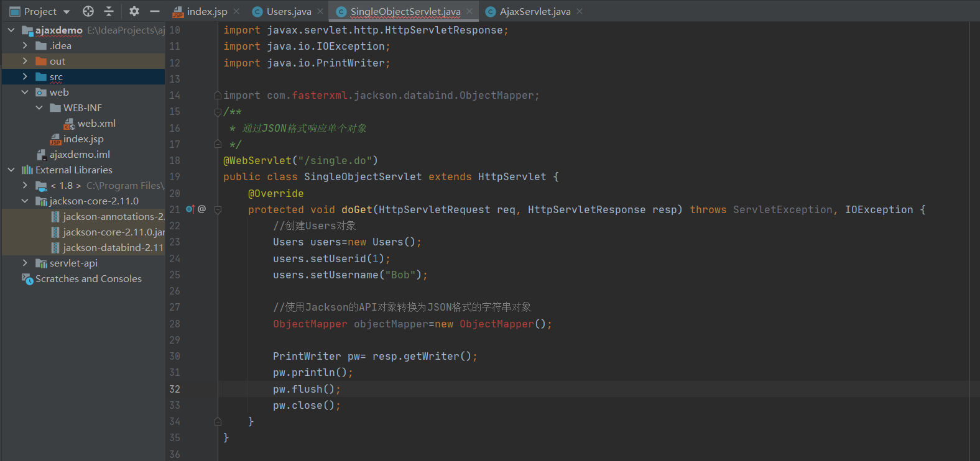Click line number 32 in the gutter

point(175,389)
